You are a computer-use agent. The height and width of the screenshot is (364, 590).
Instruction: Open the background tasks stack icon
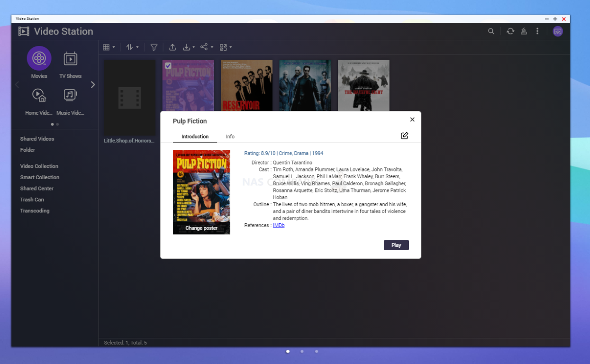click(x=524, y=31)
